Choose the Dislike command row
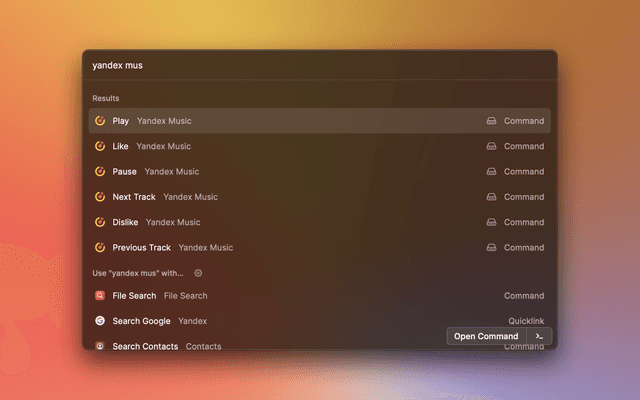 click(x=320, y=222)
